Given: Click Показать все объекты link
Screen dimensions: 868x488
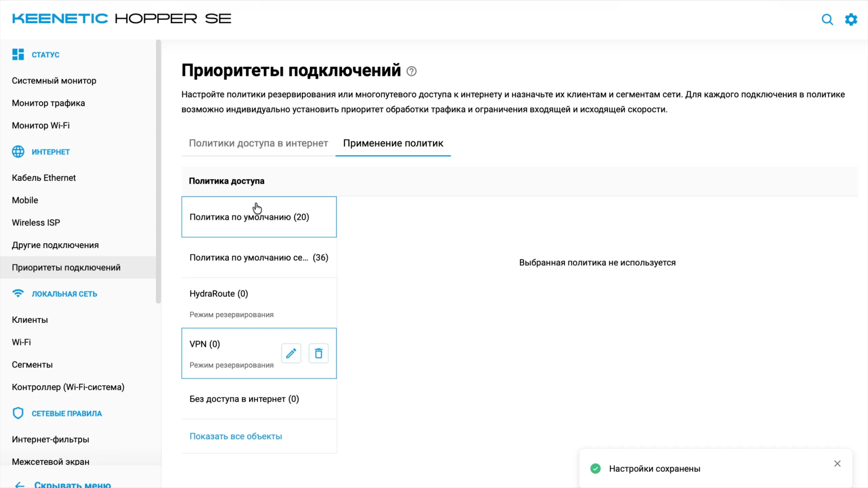Looking at the screenshot, I should [236, 436].
